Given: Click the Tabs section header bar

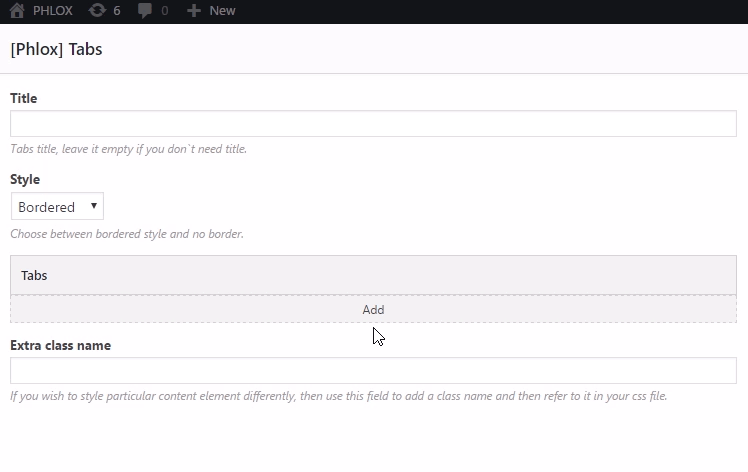Looking at the screenshot, I should click(374, 275).
